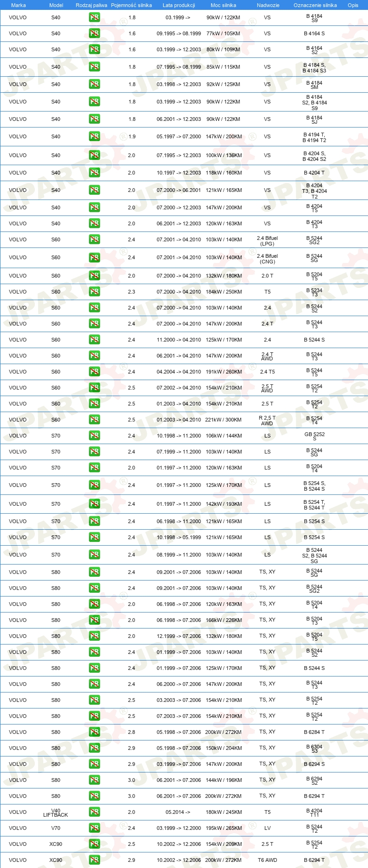Click fuel icon in S80 150kW / 204KM row
Screen dimensions: 368x868
(94, 748)
